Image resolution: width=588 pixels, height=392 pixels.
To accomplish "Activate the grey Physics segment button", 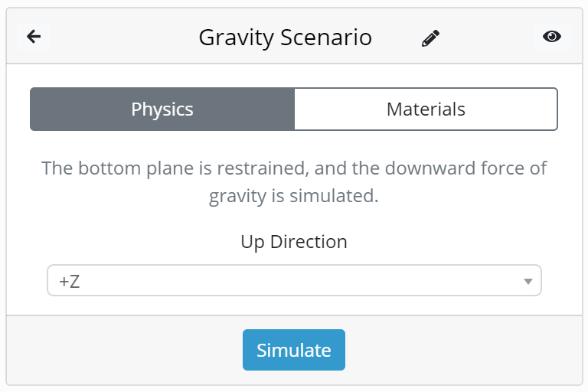I will click(162, 109).
